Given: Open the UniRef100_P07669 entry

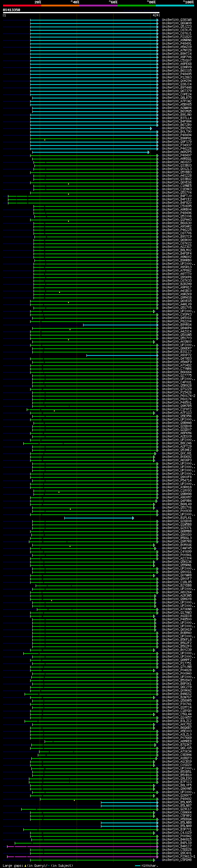Looking at the screenshot, I should (x=177, y=738).
